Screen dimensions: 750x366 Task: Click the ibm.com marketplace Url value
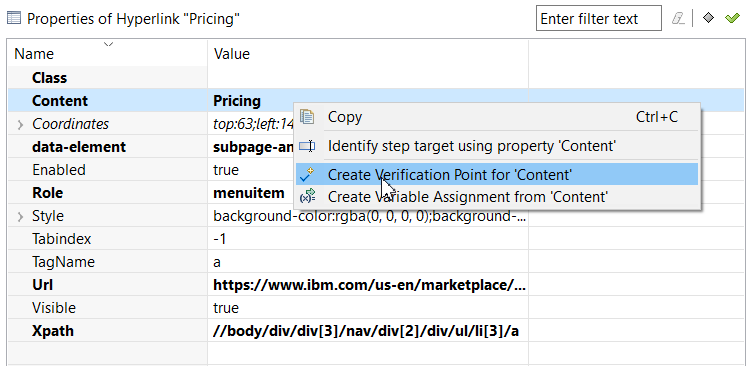[x=369, y=285]
